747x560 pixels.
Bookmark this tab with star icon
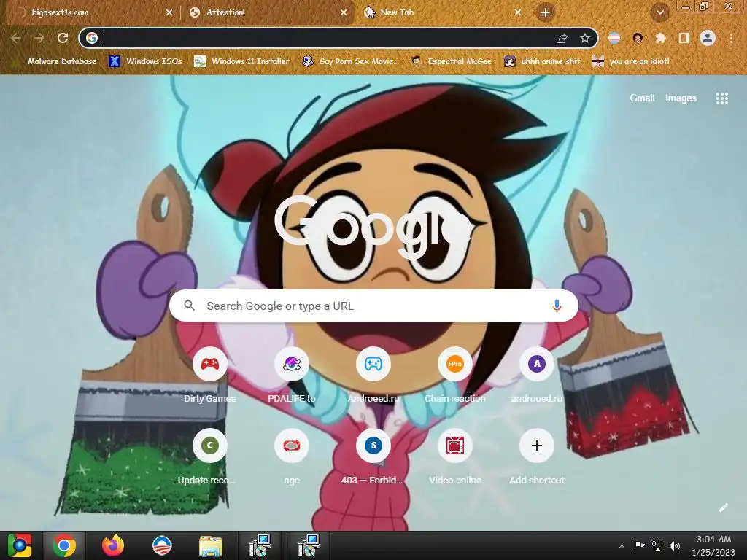(x=585, y=38)
